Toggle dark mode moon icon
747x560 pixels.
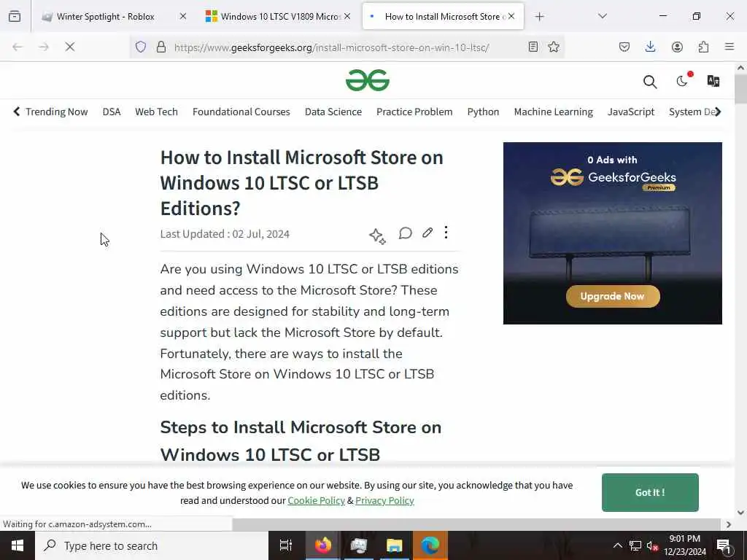click(682, 81)
